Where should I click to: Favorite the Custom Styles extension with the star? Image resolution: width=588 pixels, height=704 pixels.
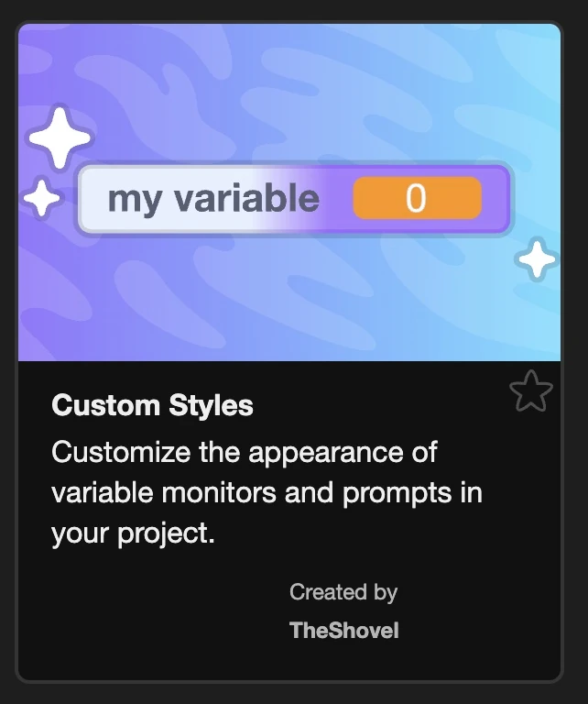click(x=531, y=391)
